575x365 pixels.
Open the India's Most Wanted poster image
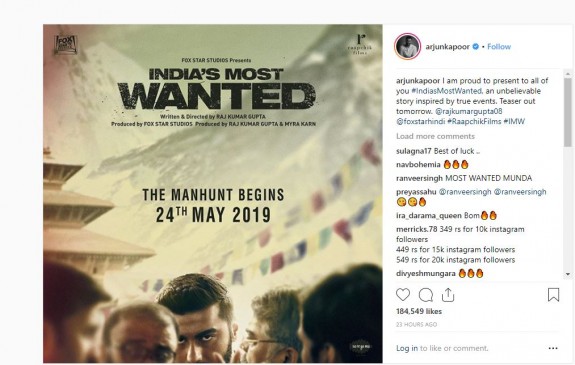(213, 194)
